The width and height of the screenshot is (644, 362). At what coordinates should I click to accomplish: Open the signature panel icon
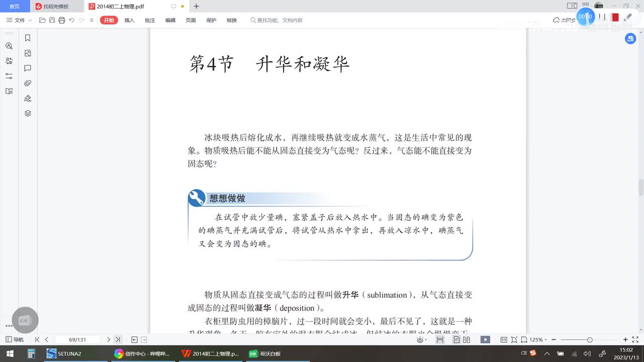[x=28, y=98]
